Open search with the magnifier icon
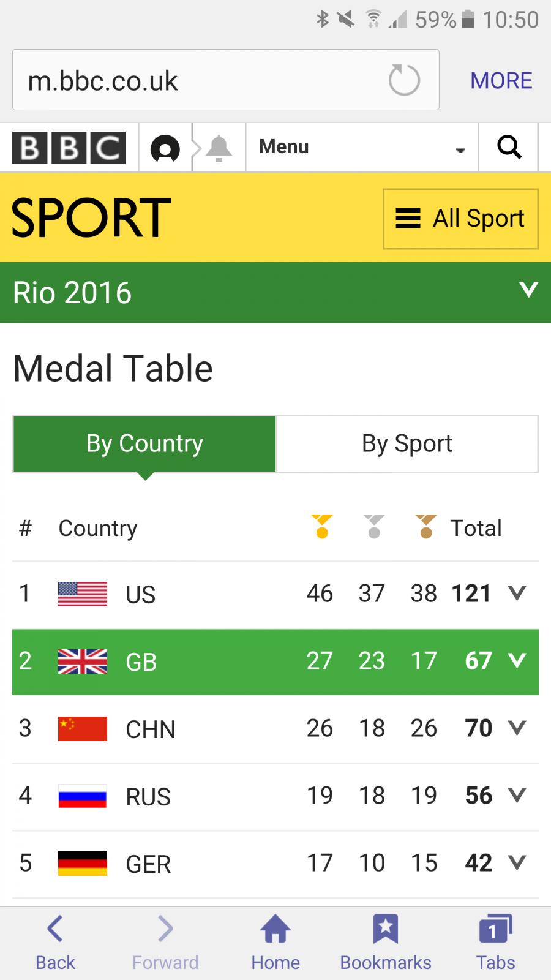Screen dimensions: 551x980 (x=509, y=148)
